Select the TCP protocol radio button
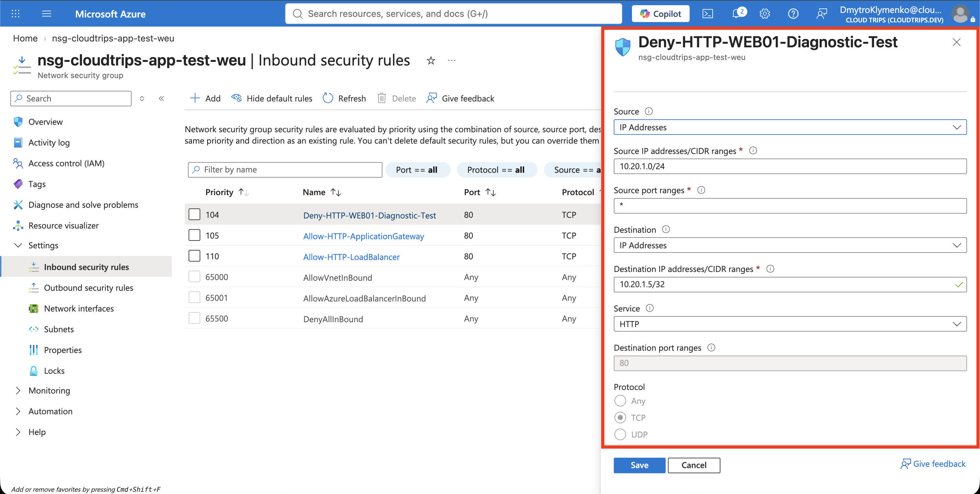980x494 pixels. pos(620,418)
